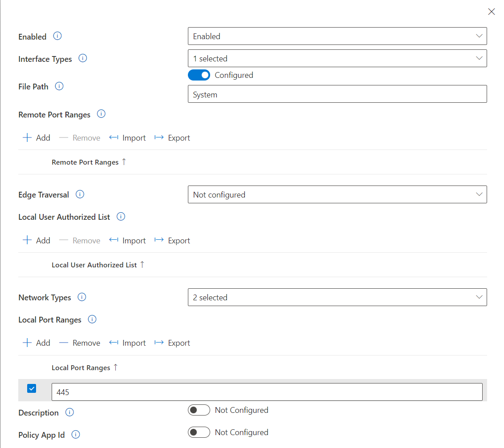View the Policy App Id info icon
Image resolution: width=504 pixels, height=448 pixels.
pos(75,435)
